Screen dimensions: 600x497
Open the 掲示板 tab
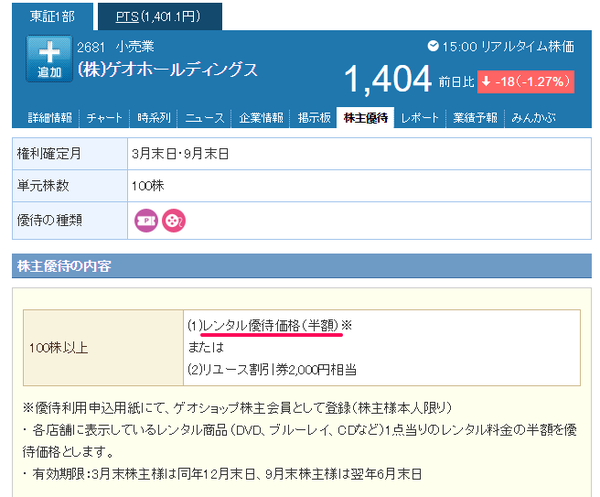[x=314, y=118]
